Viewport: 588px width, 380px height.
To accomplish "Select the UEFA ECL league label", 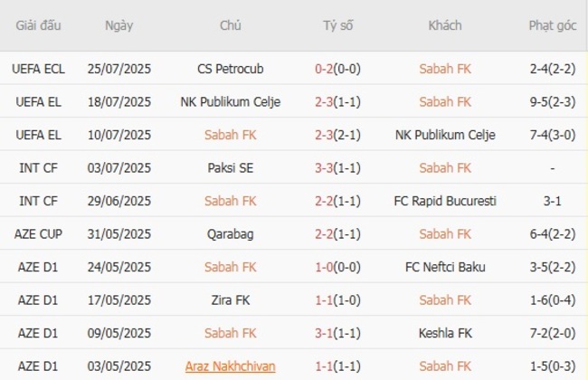I will click(39, 69).
